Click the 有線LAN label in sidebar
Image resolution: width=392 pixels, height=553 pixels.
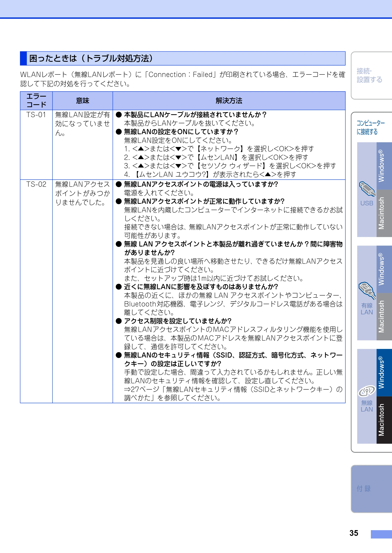point(367,309)
